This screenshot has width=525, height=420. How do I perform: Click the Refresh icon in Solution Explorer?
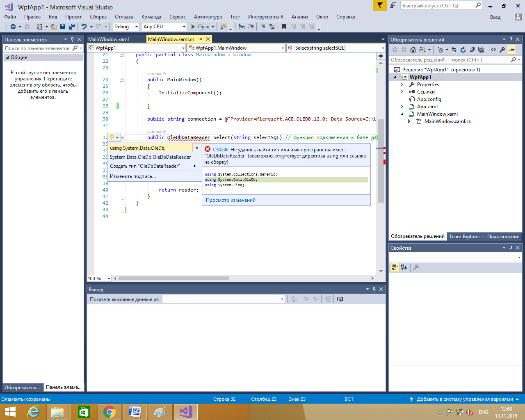(x=463, y=50)
